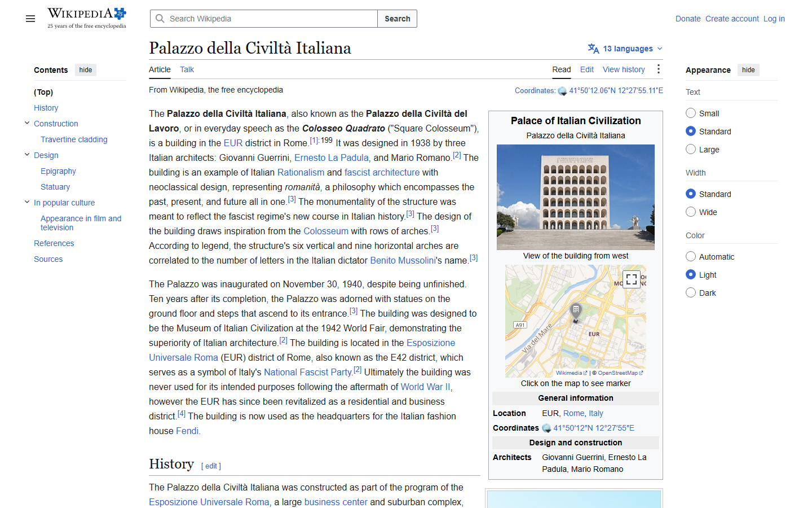
Task: Select Standard width option
Action: [691, 194]
